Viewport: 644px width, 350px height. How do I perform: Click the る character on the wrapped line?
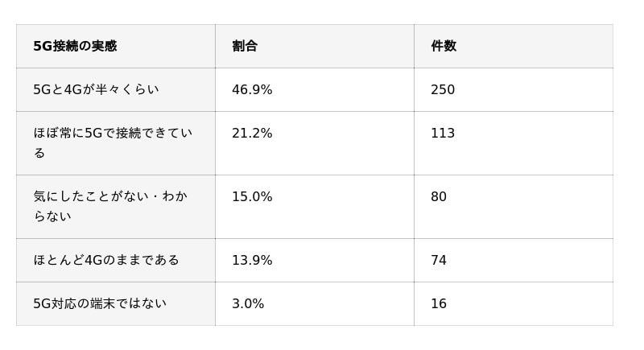39,153
